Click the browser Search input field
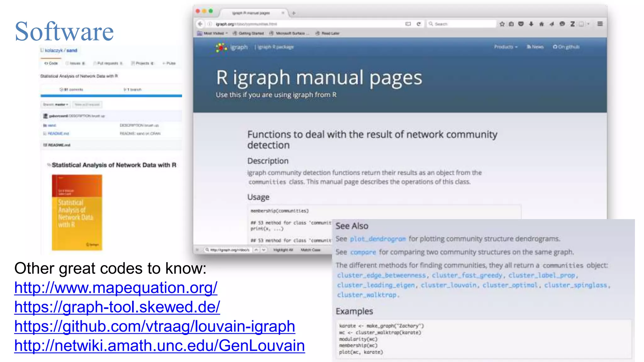 point(462,24)
